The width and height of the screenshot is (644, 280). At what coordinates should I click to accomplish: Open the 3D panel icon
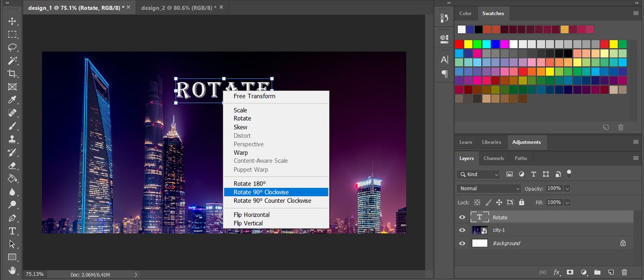[444, 39]
